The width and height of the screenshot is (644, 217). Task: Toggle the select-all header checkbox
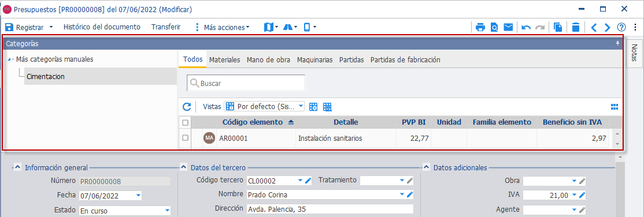click(185, 122)
